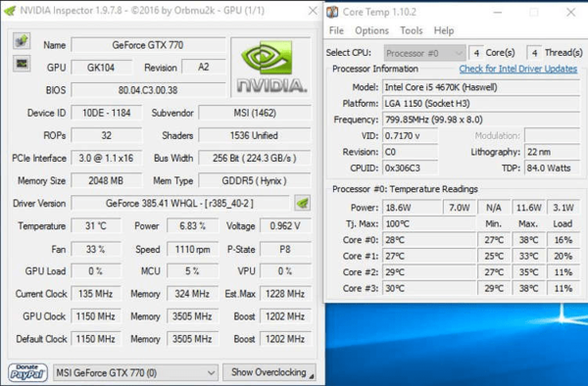Click Show Overclocking button
This screenshot has width=588, height=386.
pos(269,372)
